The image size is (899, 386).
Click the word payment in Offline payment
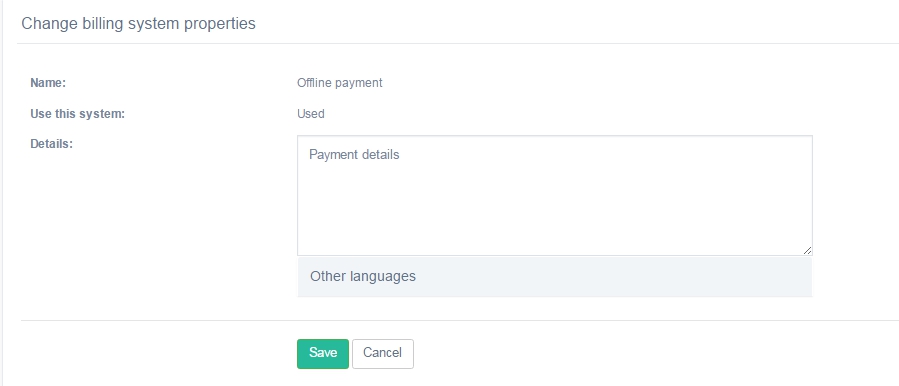(359, 83)
